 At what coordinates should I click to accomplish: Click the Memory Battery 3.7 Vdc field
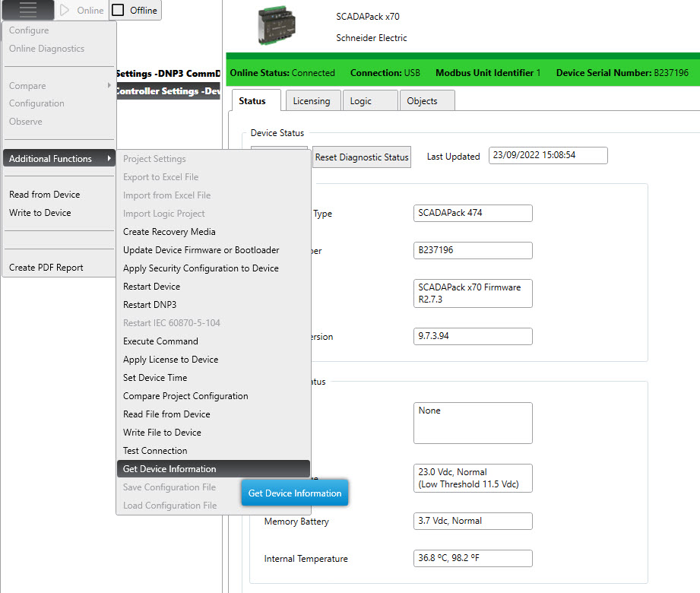(x=473, y=521)
